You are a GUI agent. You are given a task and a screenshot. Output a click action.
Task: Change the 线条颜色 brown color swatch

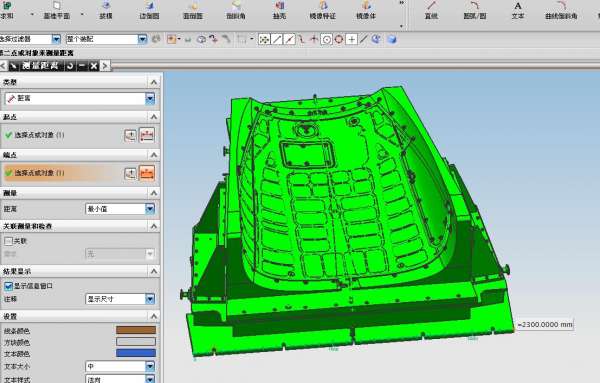click(136, 330)
